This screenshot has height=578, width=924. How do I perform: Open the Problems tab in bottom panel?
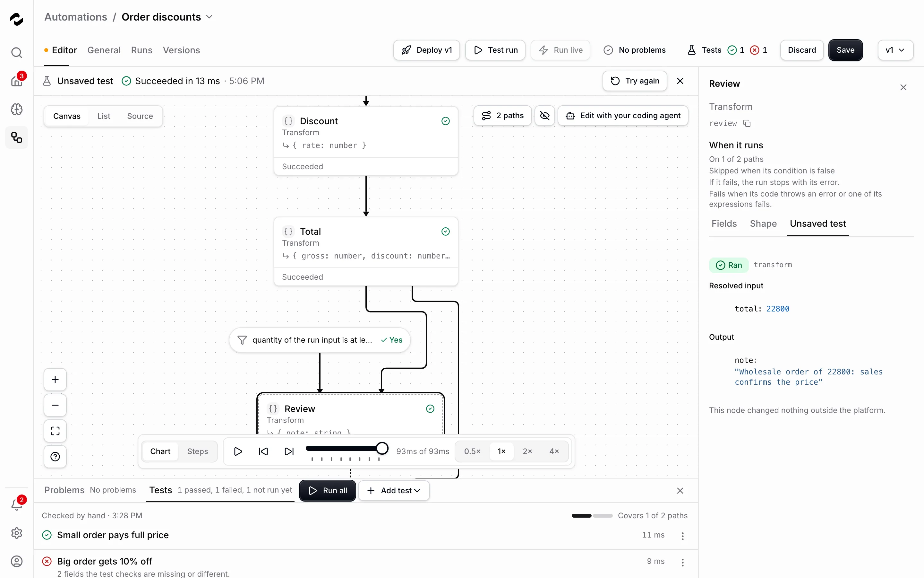point(64,490)
